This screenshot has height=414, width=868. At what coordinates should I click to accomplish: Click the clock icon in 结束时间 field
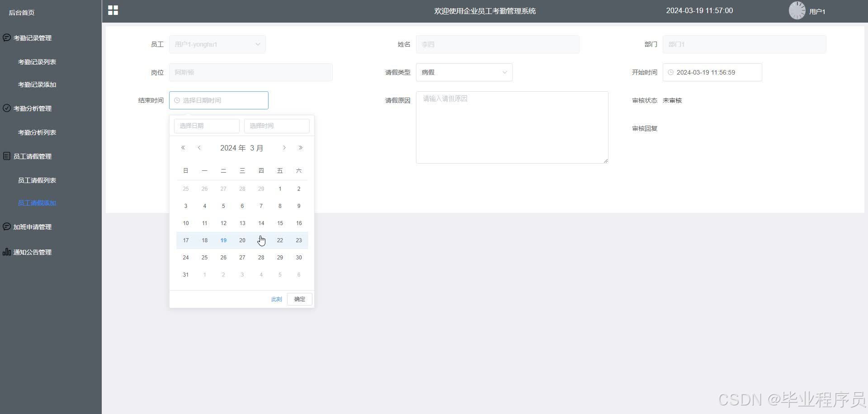point(177,100)
